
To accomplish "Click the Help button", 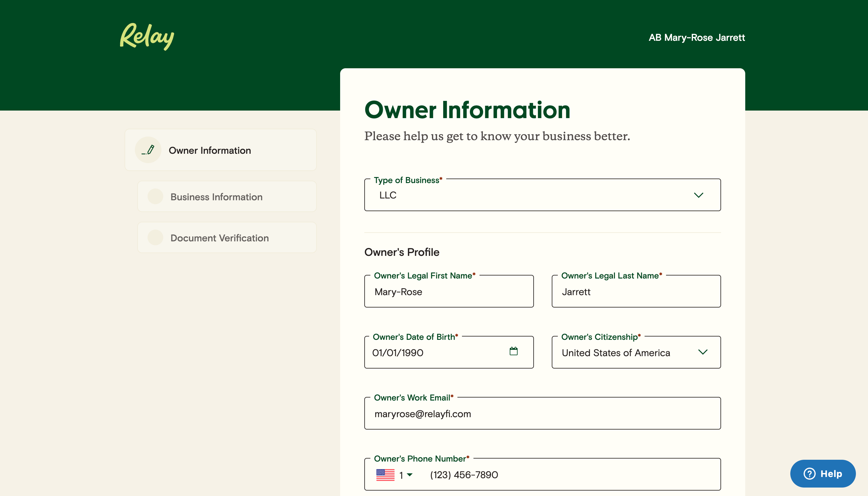I will click(823, 474).
